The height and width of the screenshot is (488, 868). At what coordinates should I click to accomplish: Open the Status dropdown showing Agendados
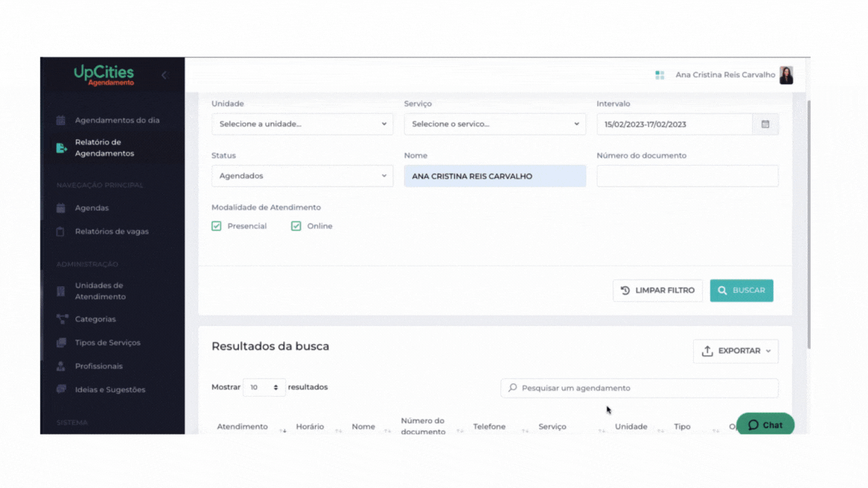[x=302, y=176]
